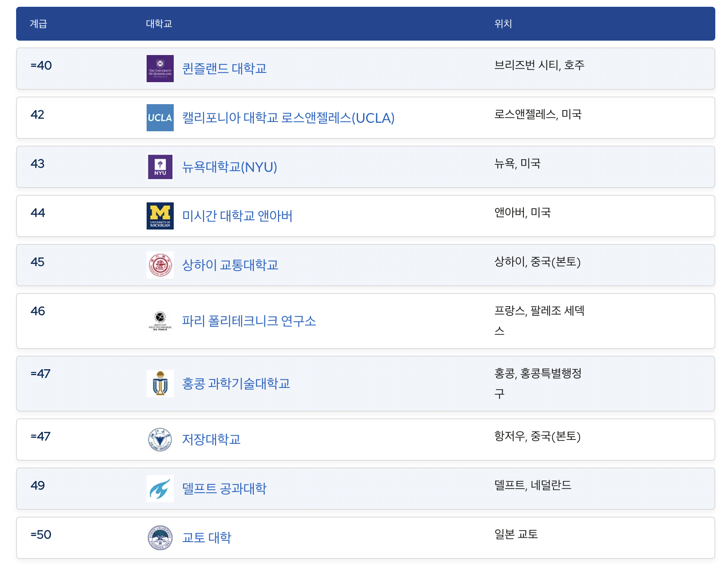Click the UCLA logo icon
728x564 pixels.
tap(160, 118)
